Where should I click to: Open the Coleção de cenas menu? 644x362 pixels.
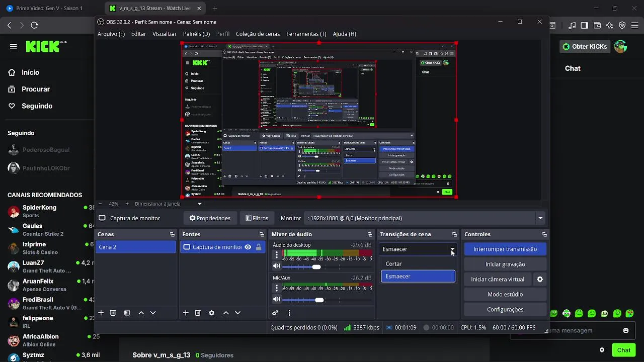(x=258, y=34)
